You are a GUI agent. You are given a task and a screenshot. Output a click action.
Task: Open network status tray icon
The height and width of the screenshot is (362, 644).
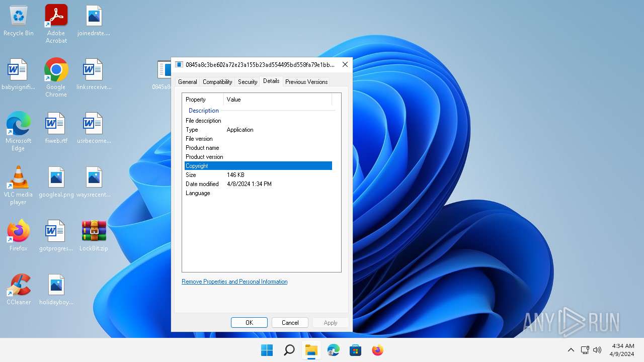(585, 350)
